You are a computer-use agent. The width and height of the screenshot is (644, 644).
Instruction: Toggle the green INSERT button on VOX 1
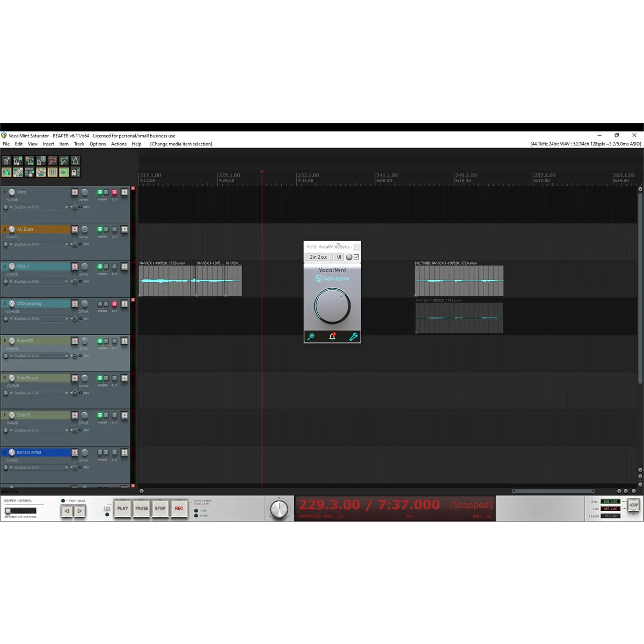[100, 267]
